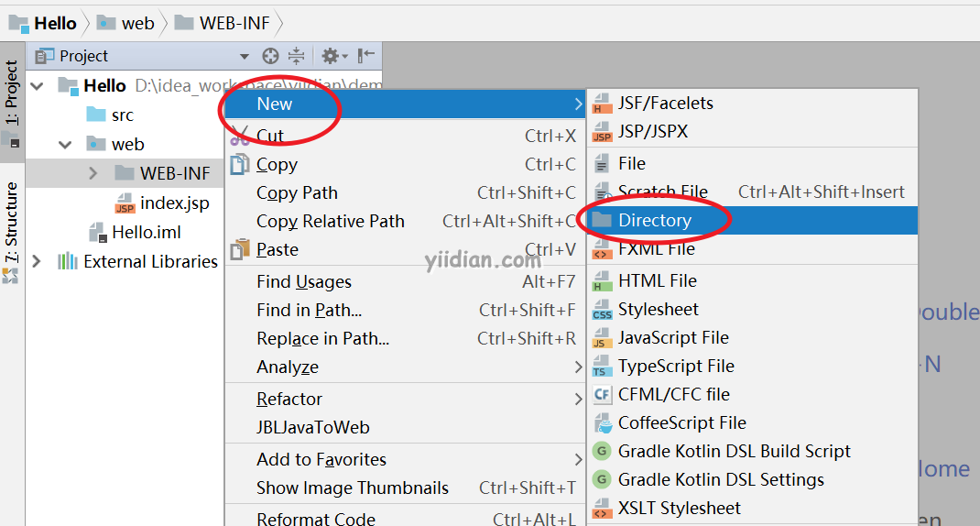Open the 7: Structure side tab

[x=12, y=233]
